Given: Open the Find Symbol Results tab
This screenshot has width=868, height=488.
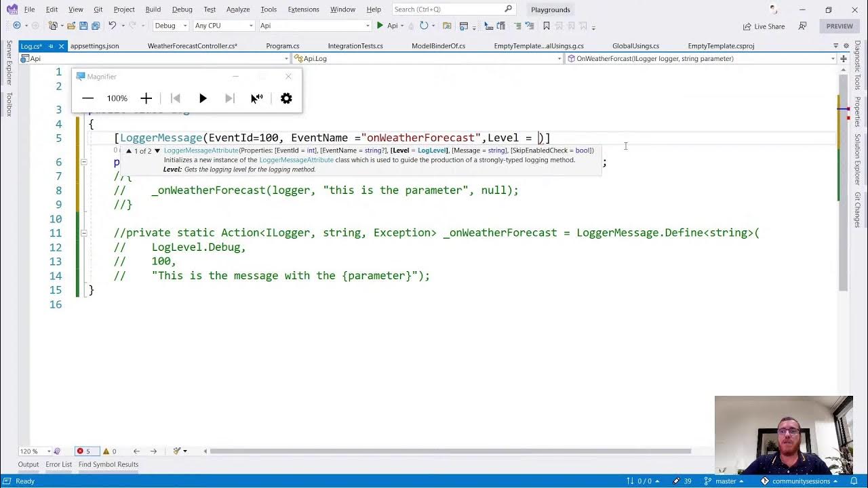Looking at the screenshot, I should coord(108,464).
